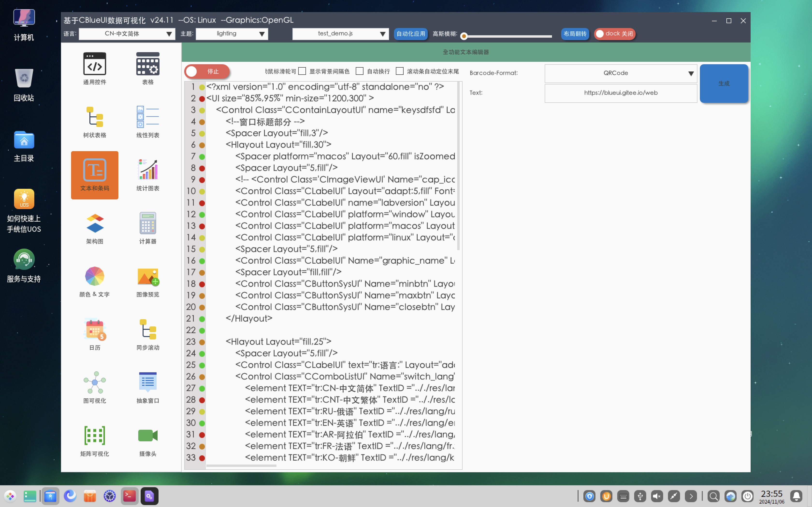The height and width of the screenshot is (507, 812).
Task: Click the 自动化应用 button
Action: pos(410,34)
